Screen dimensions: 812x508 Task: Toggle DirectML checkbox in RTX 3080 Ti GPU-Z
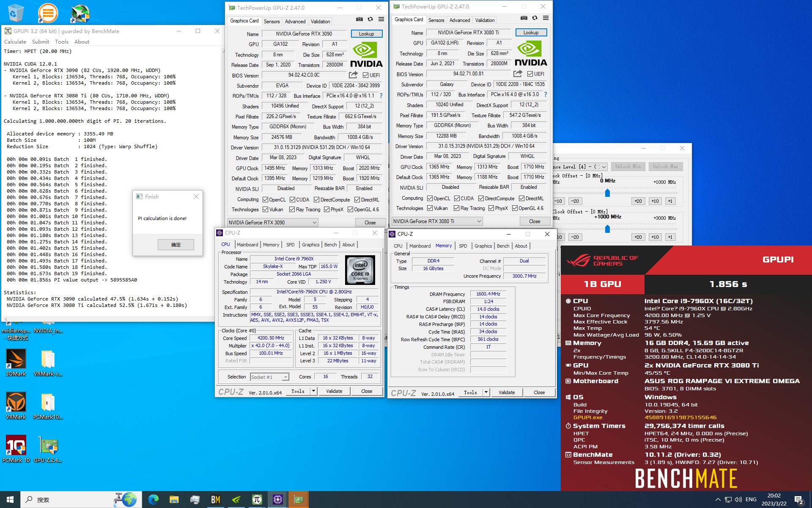pos(521,199)
